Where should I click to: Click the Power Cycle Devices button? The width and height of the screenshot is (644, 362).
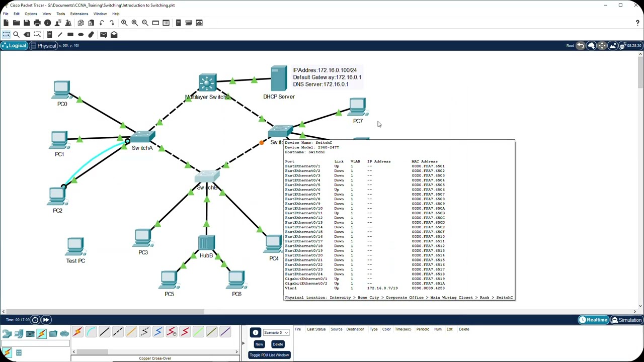click(x=35, y=320)
